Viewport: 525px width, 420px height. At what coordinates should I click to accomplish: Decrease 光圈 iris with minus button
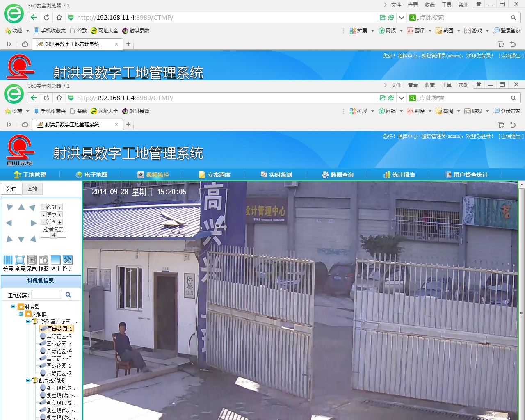click(x=43, y=222)
